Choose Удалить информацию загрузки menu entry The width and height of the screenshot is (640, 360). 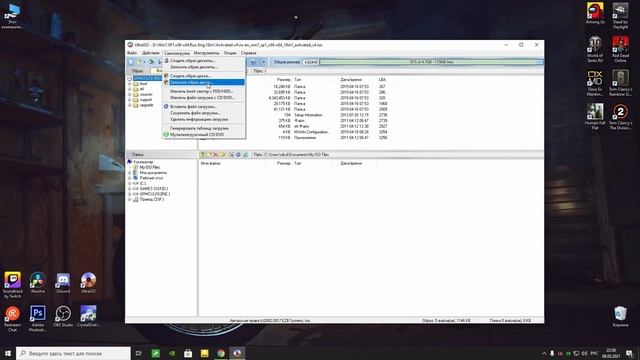(204, 119)
